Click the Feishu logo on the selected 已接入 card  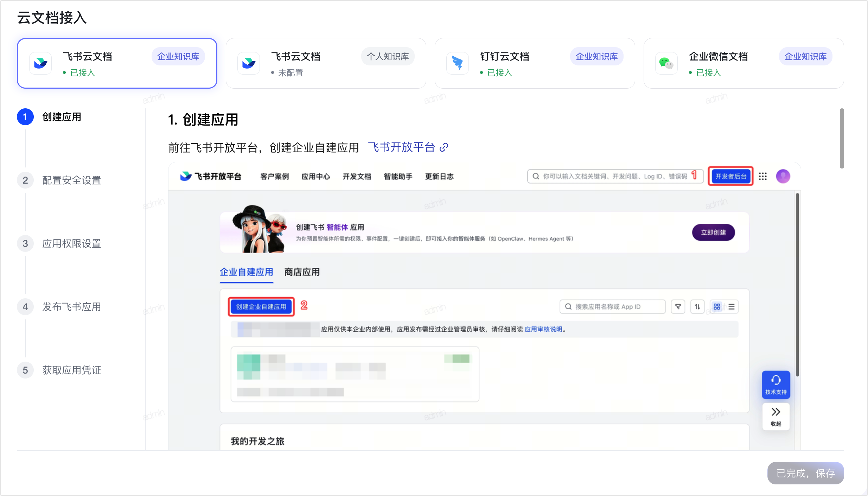point(40,63)
